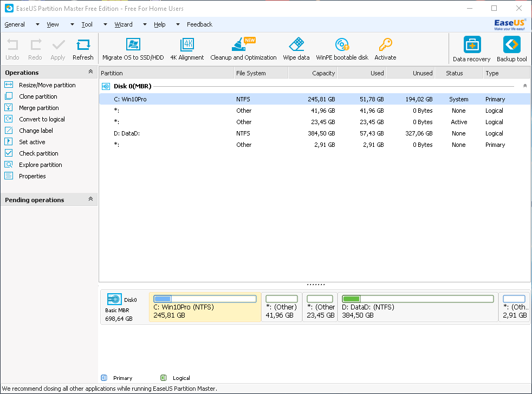Collapse the Operations panel

click(90, 72)
